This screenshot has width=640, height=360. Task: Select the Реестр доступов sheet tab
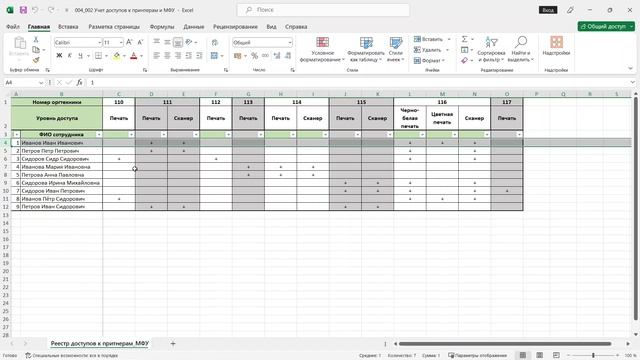[100, 344]
